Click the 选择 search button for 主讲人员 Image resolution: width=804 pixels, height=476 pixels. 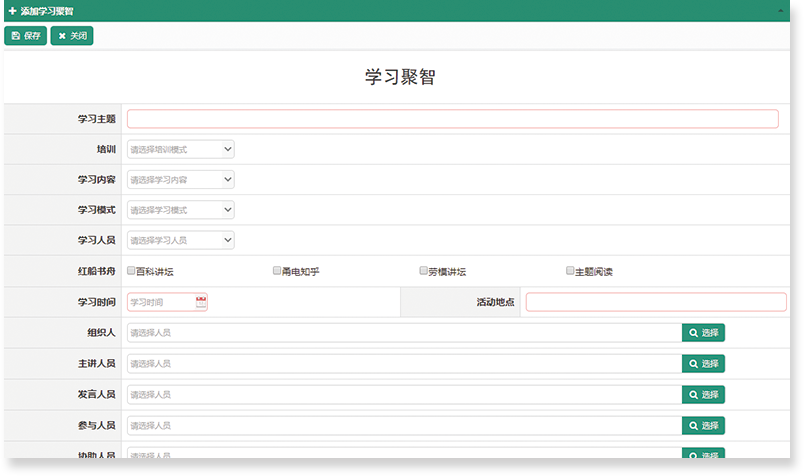pos(703,364)
